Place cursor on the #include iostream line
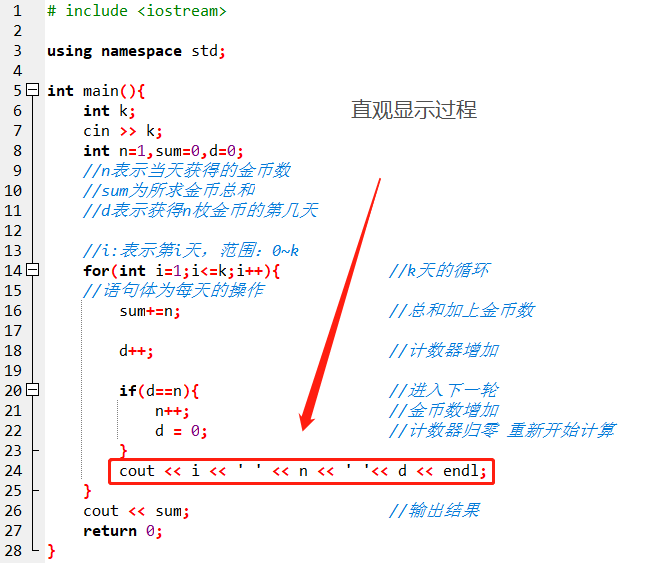646x563 pixels. pyautogui.click(x=136, y=11)
